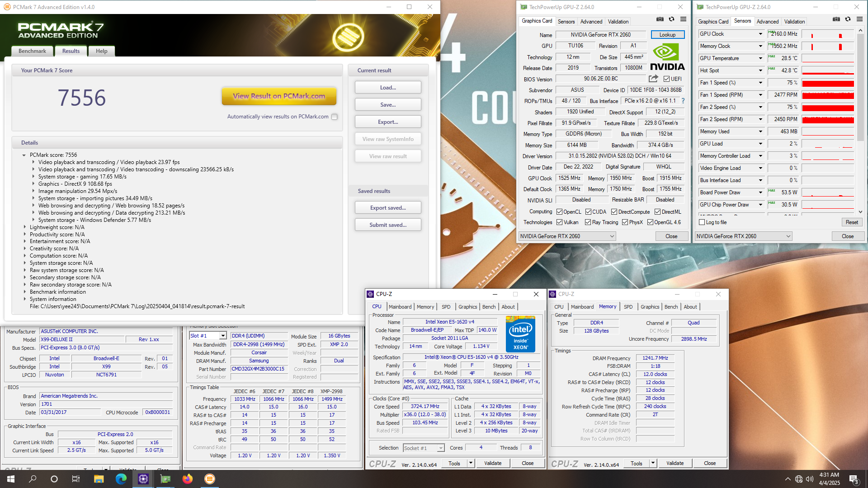The height and width of the screenshot is (488, 868).
Task: Switch to CPU-Z taskbar icon
Action: click(143, 479)
